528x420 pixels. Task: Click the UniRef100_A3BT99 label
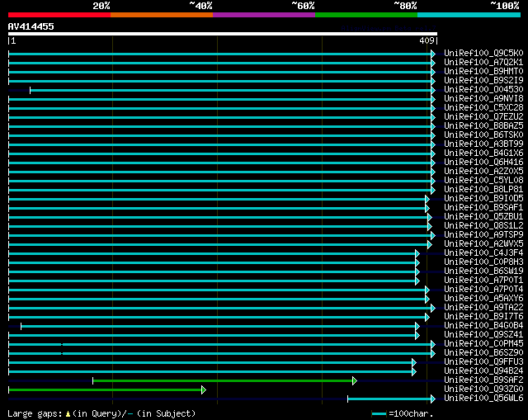click(x=483, y=144)
